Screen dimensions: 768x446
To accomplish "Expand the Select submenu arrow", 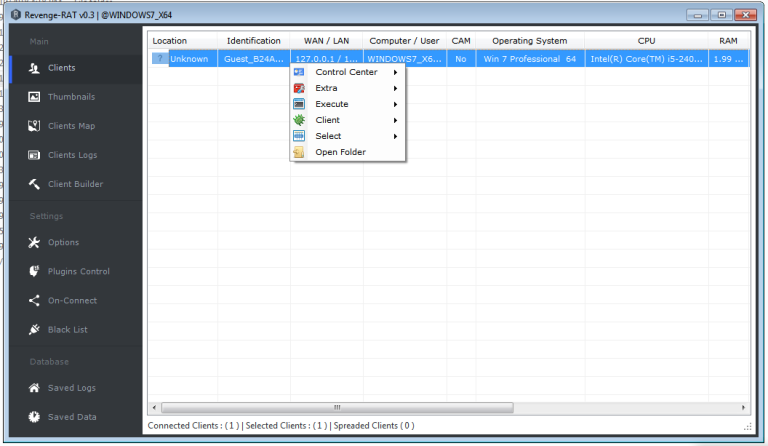I will tap(396, 136).
